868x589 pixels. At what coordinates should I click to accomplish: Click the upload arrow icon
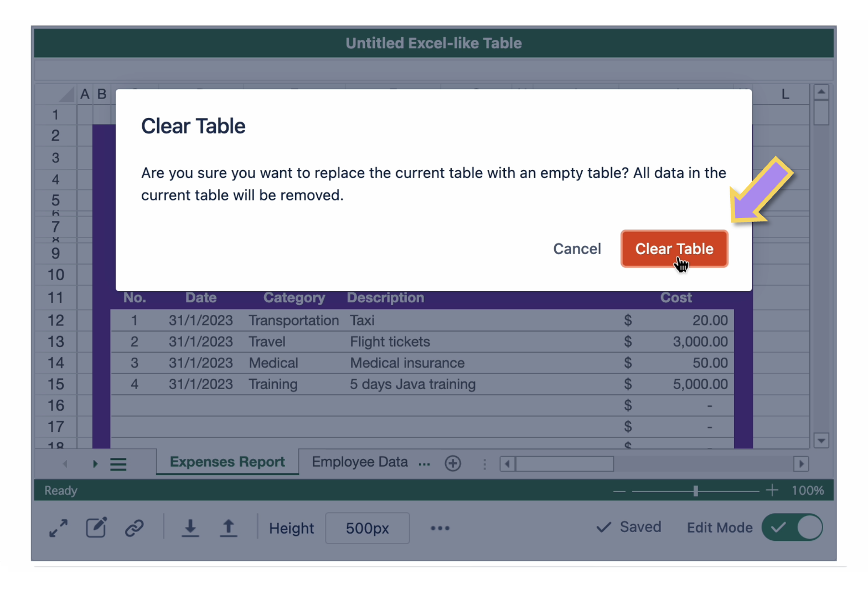coord(228,528)
